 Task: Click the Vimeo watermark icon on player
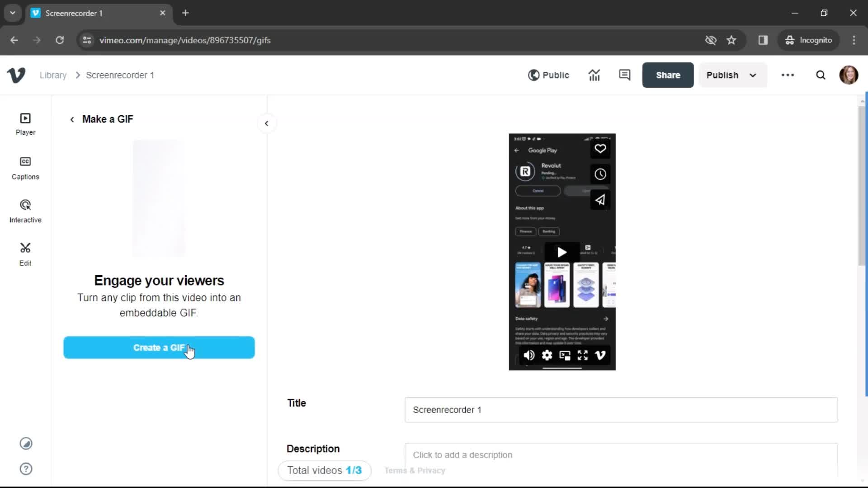pos(600,355)
